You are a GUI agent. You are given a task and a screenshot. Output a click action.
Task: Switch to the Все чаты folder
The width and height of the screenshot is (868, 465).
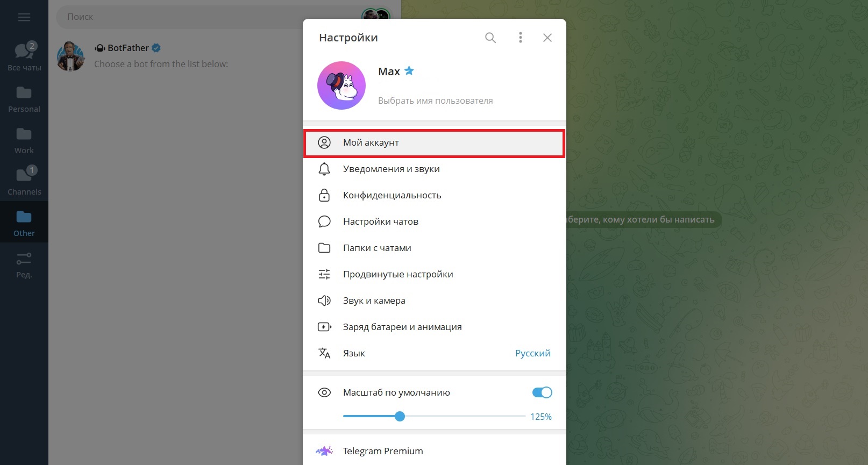point(24,56)
